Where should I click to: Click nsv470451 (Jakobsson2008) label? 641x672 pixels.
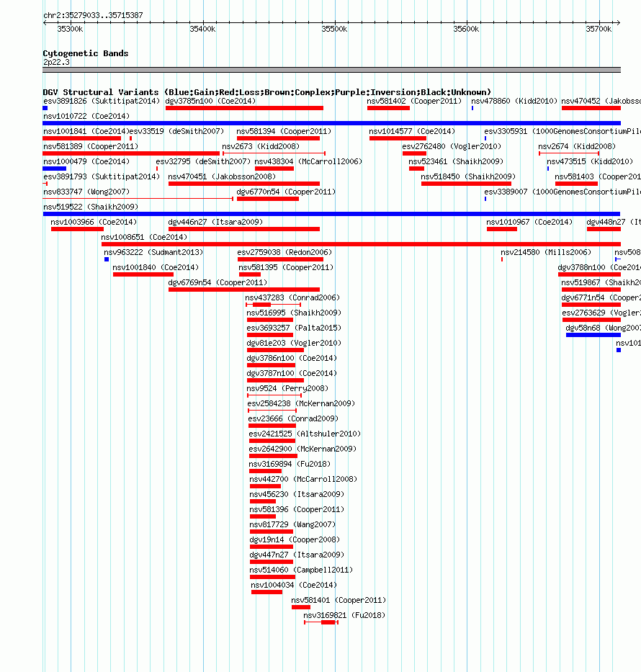(222, 176)
